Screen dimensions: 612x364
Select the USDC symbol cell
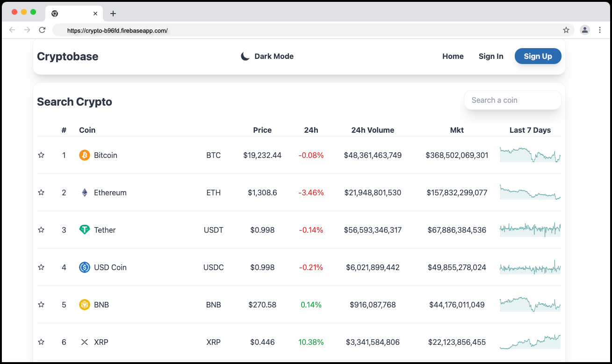click(214, 267)
